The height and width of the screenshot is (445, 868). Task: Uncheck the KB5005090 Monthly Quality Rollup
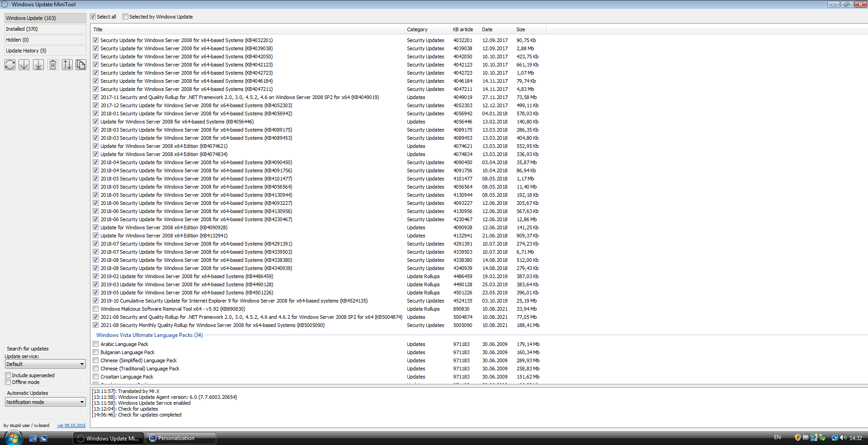click(96, 325)
